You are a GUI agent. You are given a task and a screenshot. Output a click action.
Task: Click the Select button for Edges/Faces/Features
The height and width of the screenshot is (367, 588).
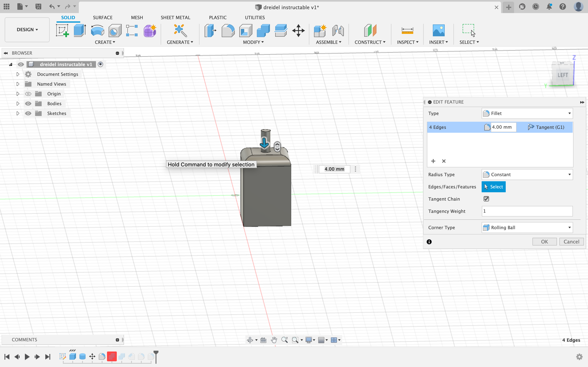click(493, 187)
